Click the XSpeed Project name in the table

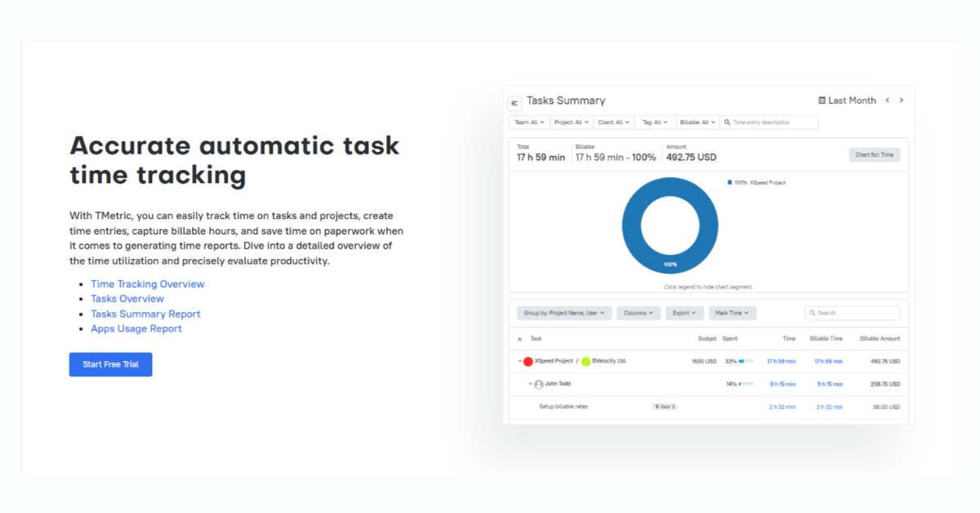(554, 361)
